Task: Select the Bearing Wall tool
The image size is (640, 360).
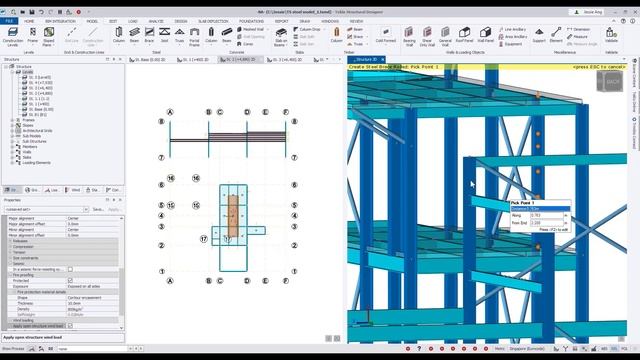Action: point(409,36)
